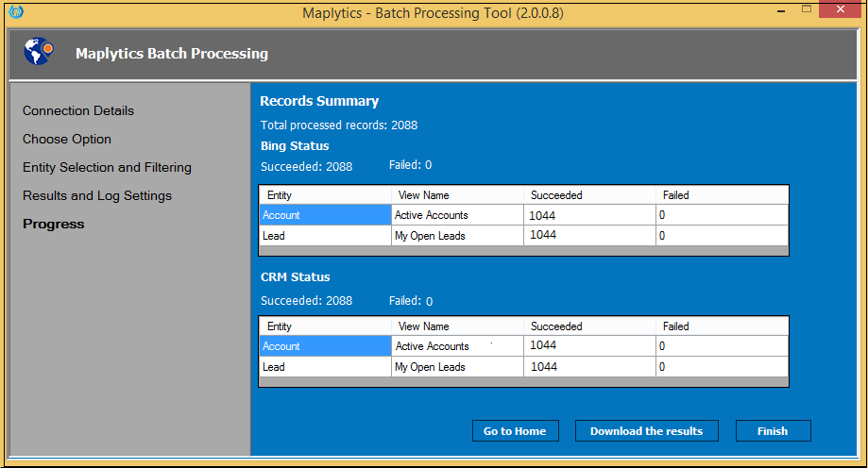Select Results and Log Settings step
868x468 pixels.
pyautogui.click(x=97, y=195)
